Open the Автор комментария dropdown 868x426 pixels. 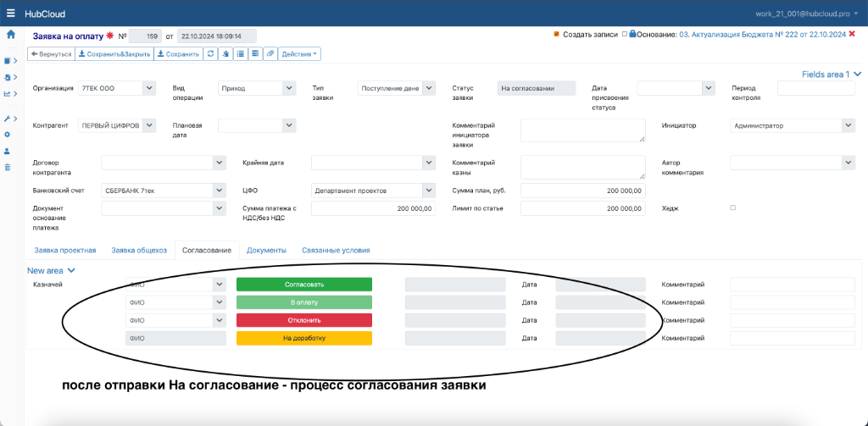click(x=849, y=163)
